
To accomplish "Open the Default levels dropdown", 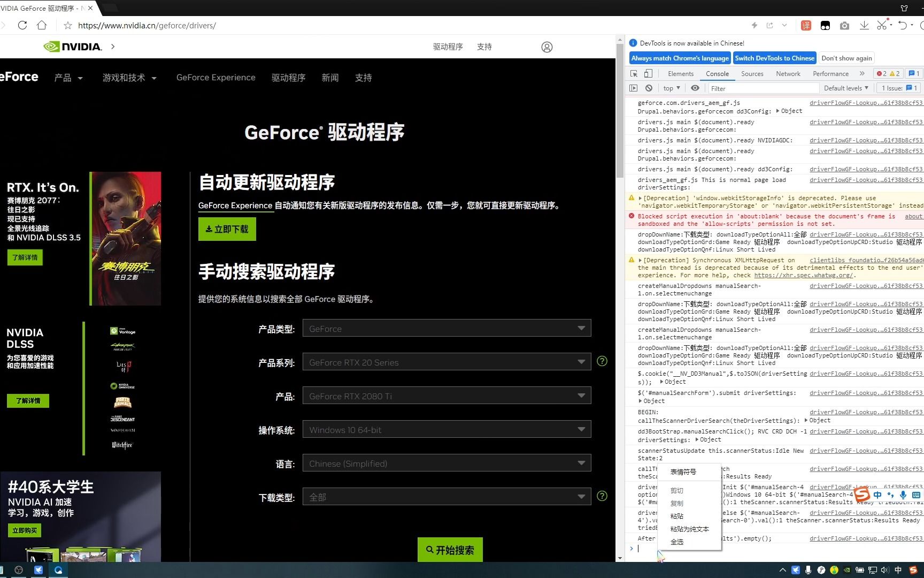I will click(845, 88).
